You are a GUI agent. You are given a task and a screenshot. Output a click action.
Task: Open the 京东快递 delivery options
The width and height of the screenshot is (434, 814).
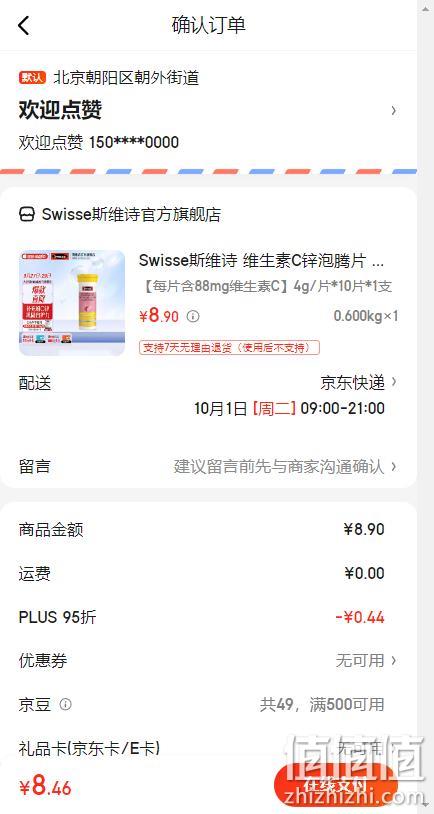pos(358,383)
